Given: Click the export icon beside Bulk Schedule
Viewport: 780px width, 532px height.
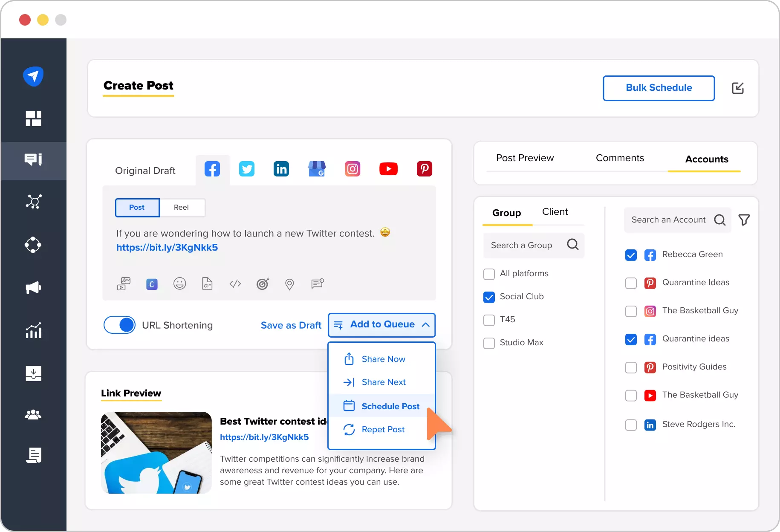Looking at the screenshot, I should pos(738,88).
